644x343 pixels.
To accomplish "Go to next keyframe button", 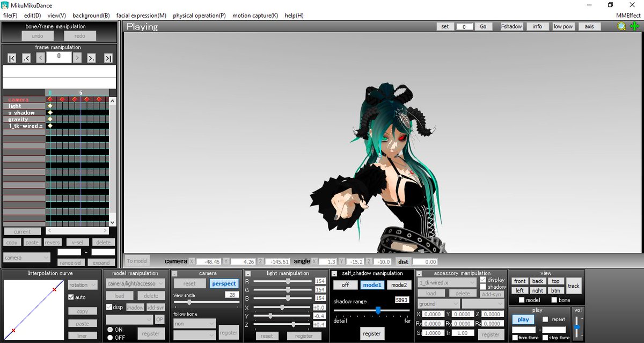I will pos(92,58).
